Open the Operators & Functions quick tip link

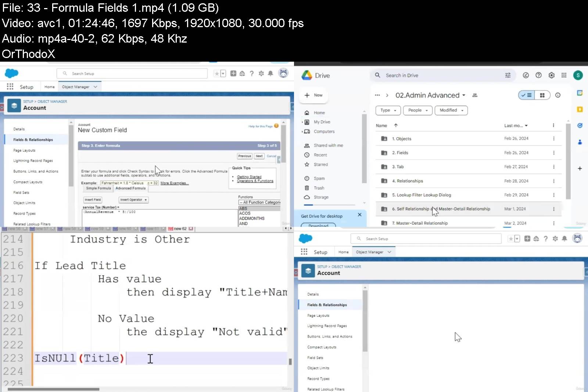coord(255,181)
